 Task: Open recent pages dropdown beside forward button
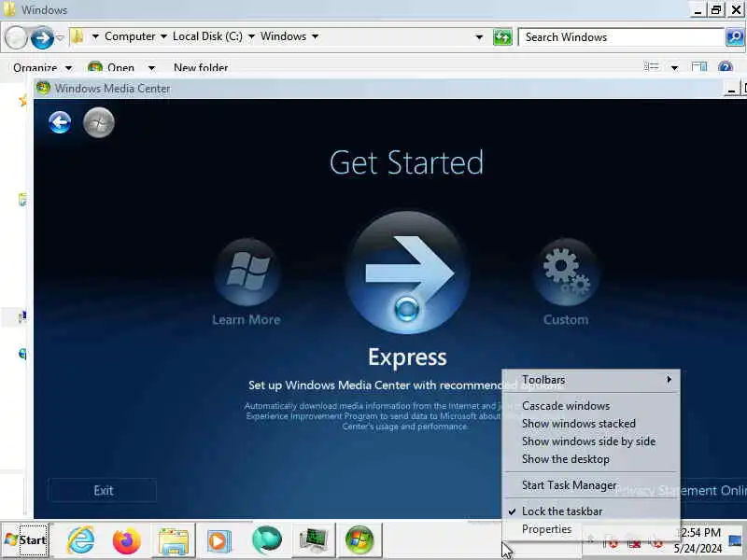coord(60,37)
